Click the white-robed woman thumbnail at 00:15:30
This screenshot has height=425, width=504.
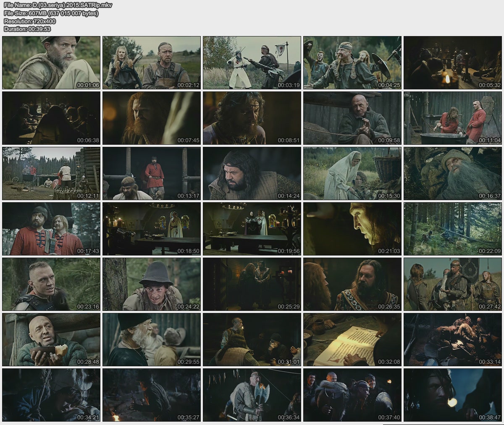tap(352, 173)
